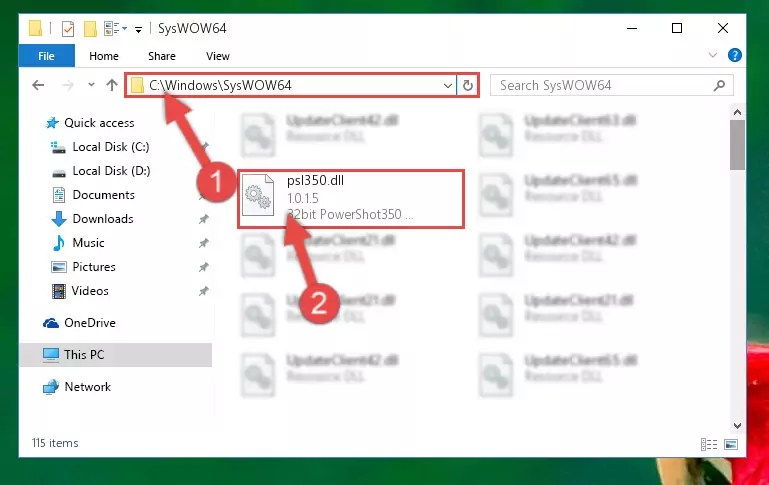Click the Network icon in sidebar
769x485 pixels.
click(x=51, y=387)
